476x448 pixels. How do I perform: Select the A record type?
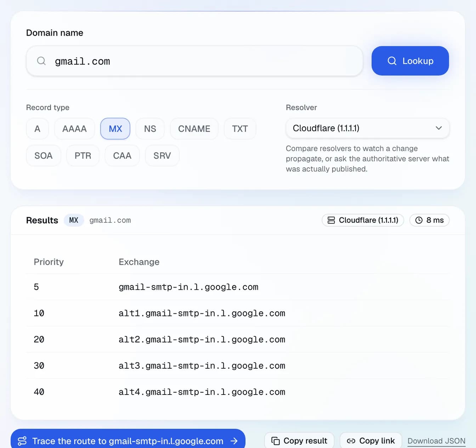click(37, 129)
